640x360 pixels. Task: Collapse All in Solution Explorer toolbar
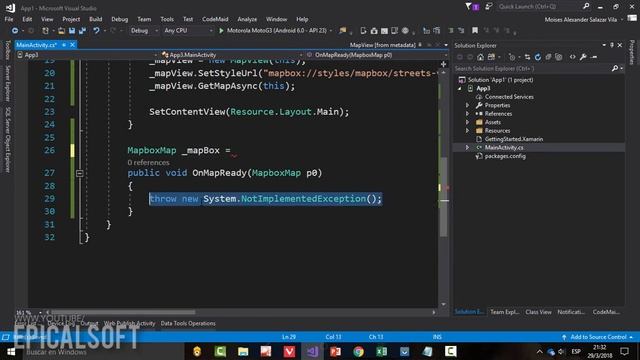(548, 57)
